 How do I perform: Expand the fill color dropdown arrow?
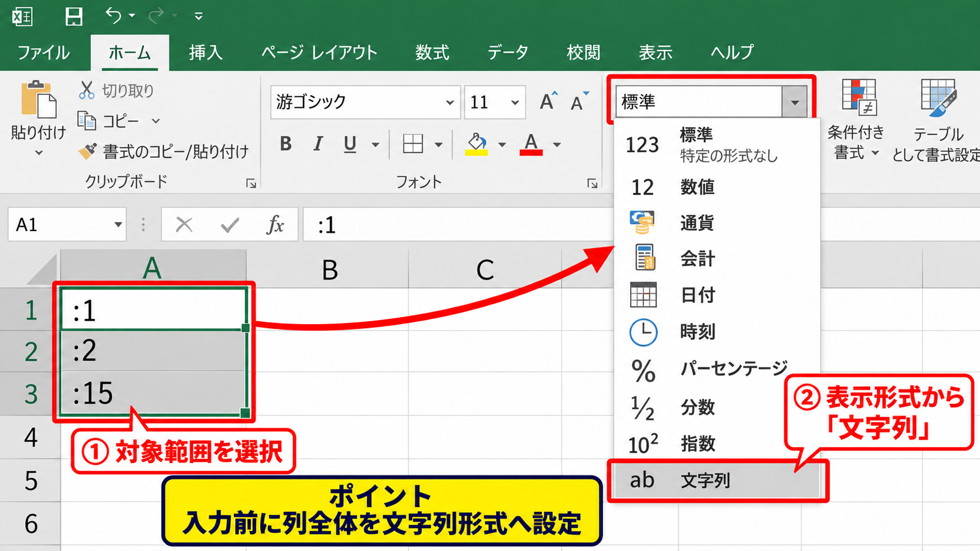pyautogui.click(x=502, y=144)
